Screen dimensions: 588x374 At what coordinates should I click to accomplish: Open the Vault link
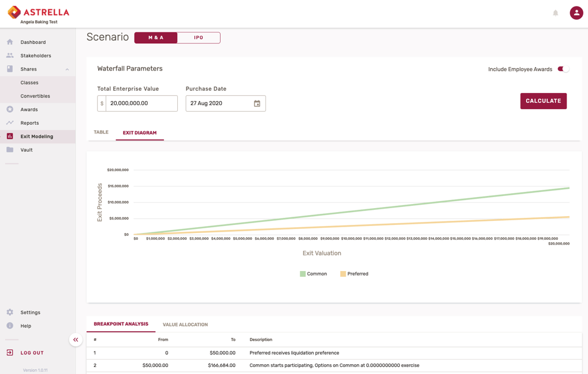pyautogui.click(x=26, y=150)
